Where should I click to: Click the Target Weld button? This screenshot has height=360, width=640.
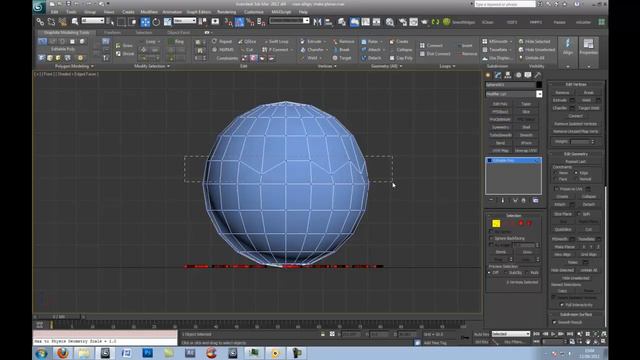coord(589,108)
